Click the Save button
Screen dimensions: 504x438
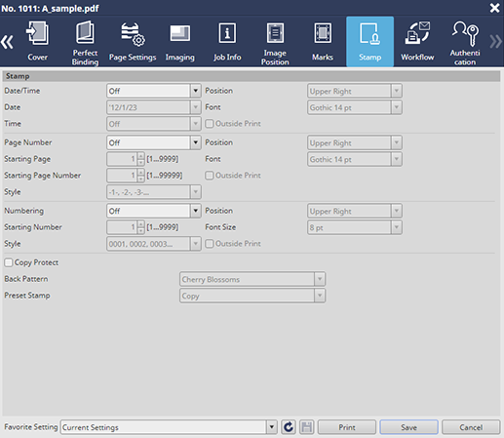(x=408, y=427)
